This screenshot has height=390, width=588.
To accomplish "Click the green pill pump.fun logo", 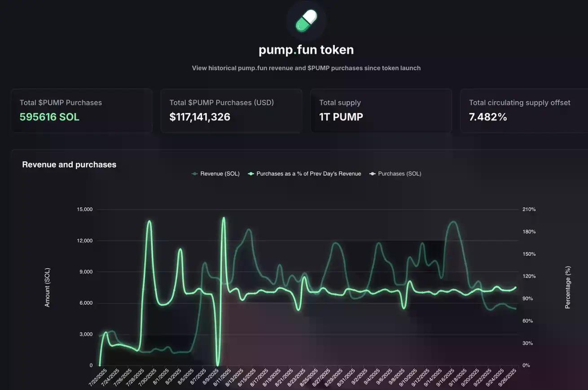I will [x=306, y=22].
